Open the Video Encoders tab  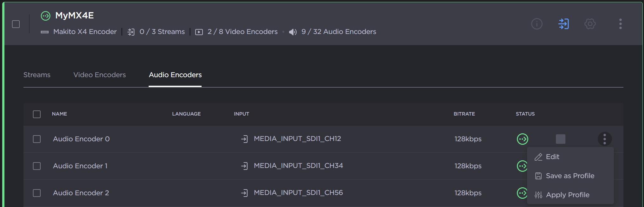100,75
